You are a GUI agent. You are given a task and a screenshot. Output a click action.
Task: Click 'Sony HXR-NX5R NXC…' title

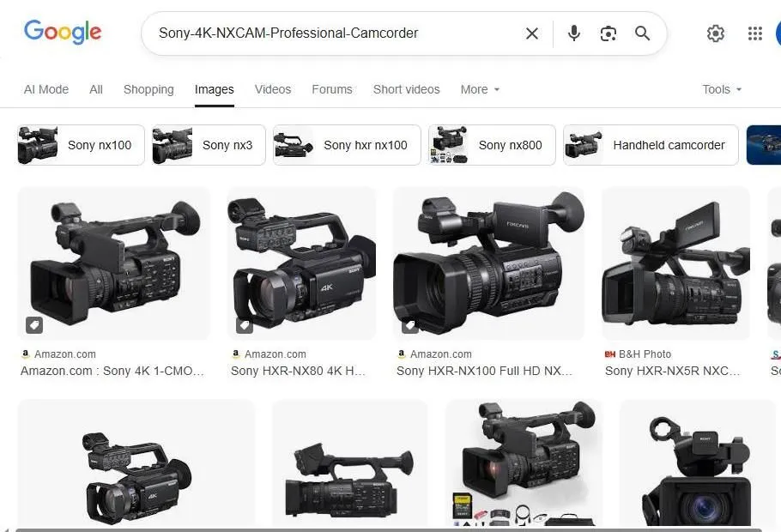(x=672, y=371)
